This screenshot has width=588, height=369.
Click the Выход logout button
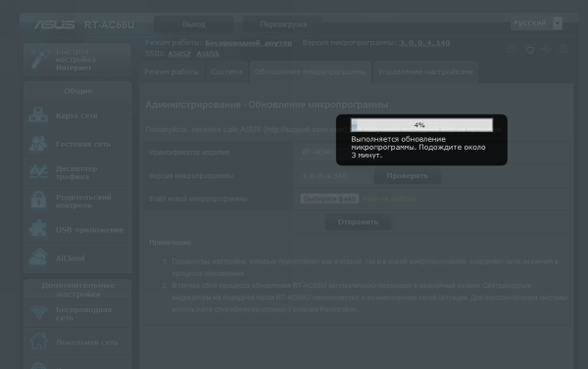194,24
